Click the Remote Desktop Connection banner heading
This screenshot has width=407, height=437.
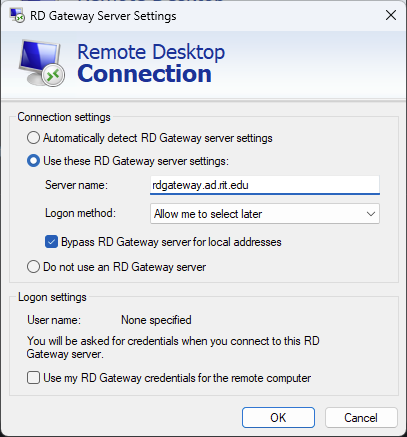click(151, 63)
